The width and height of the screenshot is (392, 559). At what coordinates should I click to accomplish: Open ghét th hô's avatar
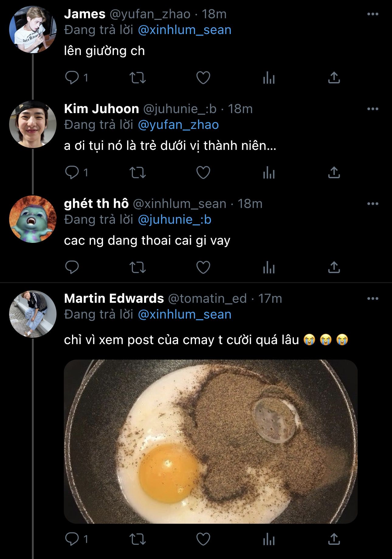coord(33,219)
